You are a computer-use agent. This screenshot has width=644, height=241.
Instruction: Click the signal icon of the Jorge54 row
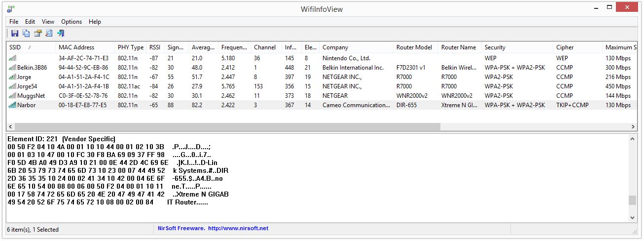coord(12,86)
